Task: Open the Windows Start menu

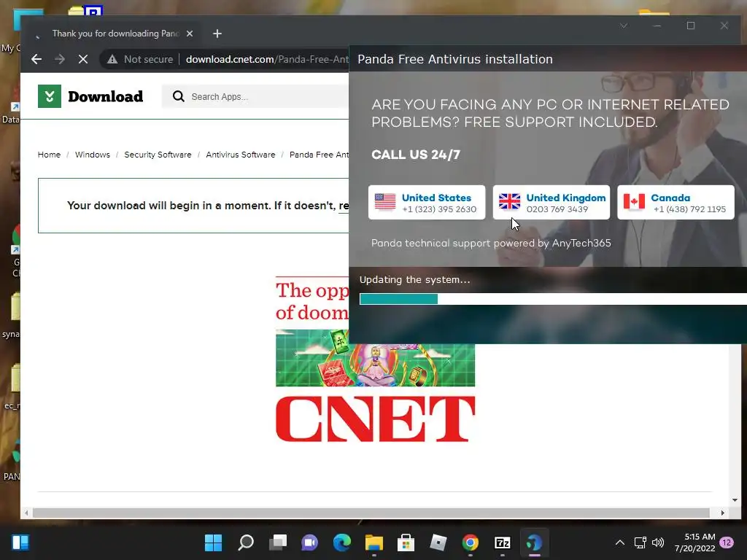Action: coord(213,542)
